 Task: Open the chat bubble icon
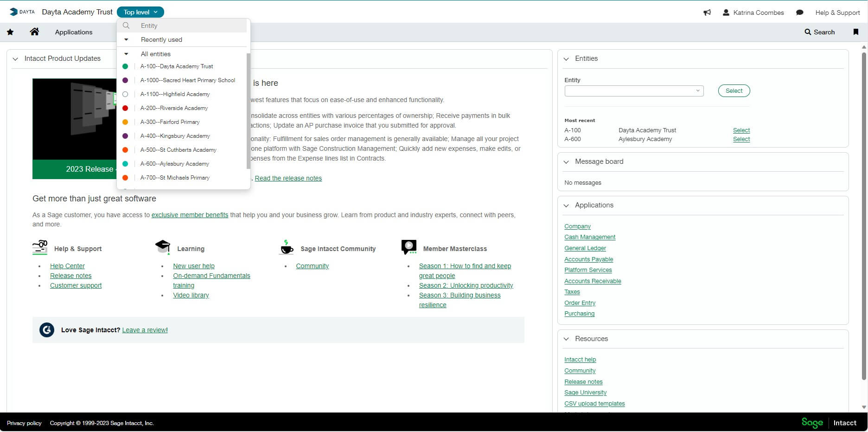(800, 13)
